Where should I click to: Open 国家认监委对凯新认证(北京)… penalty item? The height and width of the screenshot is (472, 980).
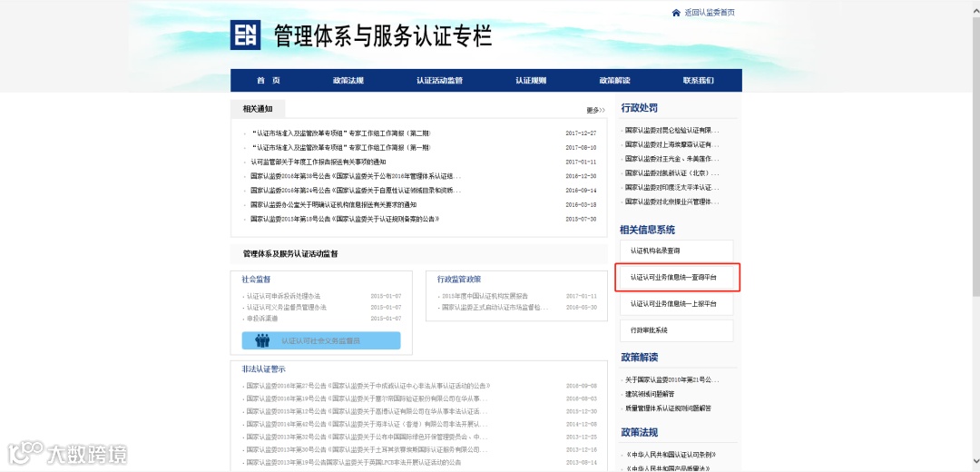tap(671, 173)
